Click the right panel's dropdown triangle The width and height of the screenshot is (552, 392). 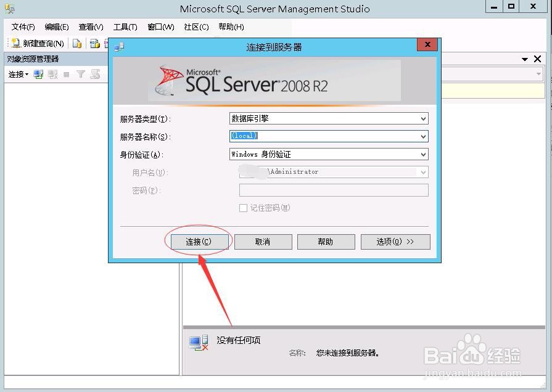[x=524, y=59]
